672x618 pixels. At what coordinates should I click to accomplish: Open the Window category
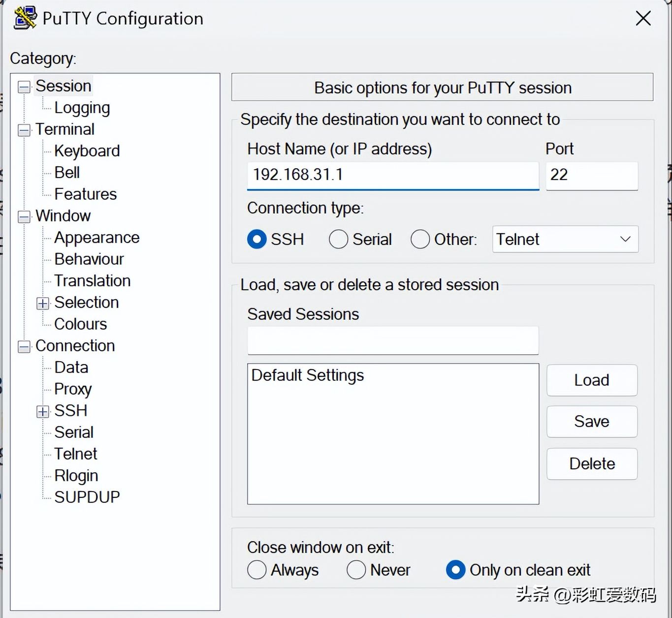pos(63,216)
